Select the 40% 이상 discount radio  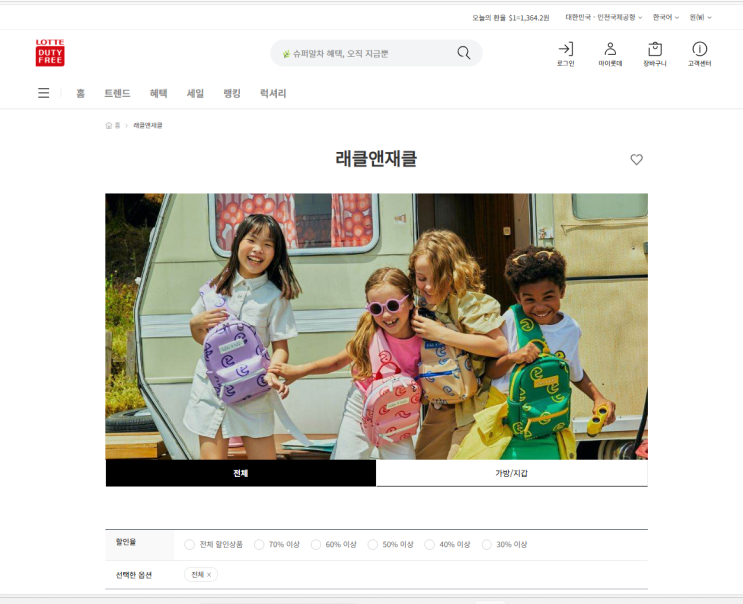[430, 544]
